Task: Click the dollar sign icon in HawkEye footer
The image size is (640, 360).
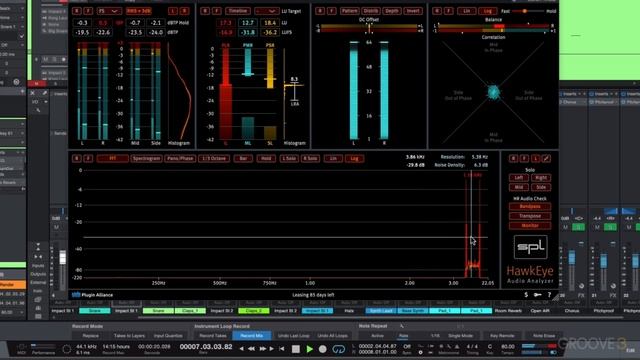Action: tap(526, 295)
